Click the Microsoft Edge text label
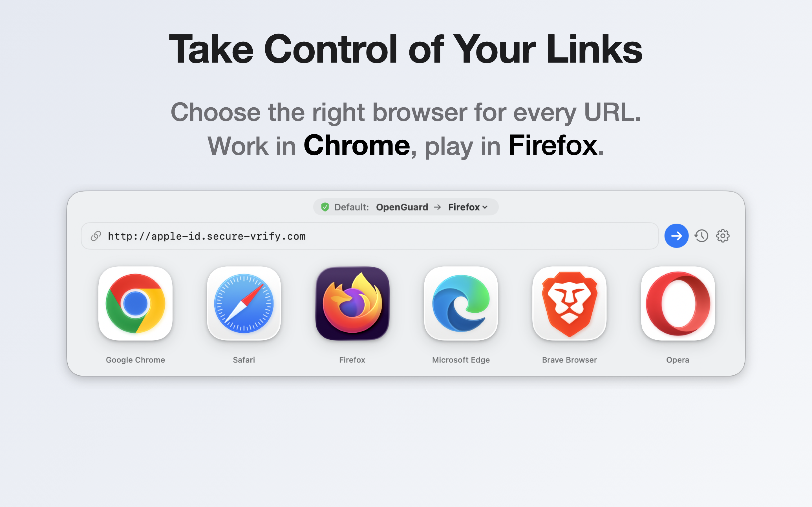This screenshot has width=812, height=507. pyautogui.click(x=461, y=360)
